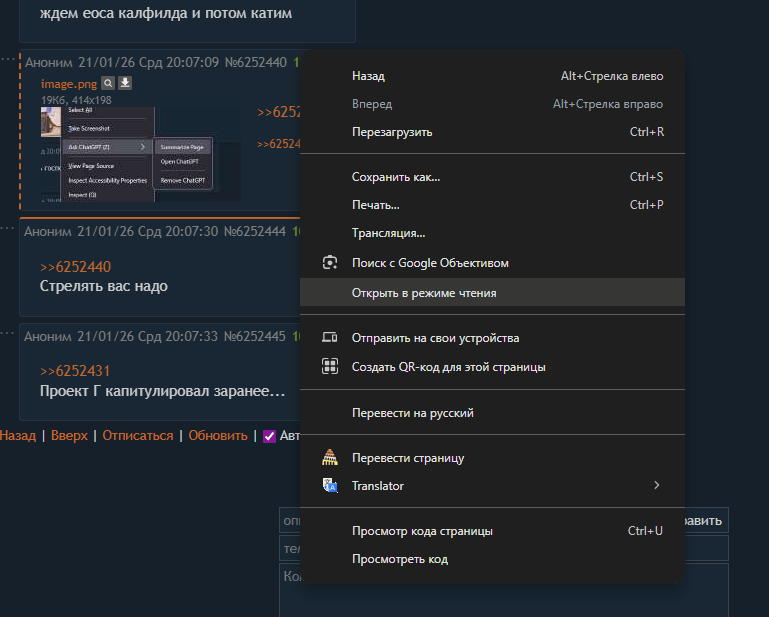Select 'Просмотр кода страницы'
Viewport: 769px width, 617px height.
(x=492, y=531)
